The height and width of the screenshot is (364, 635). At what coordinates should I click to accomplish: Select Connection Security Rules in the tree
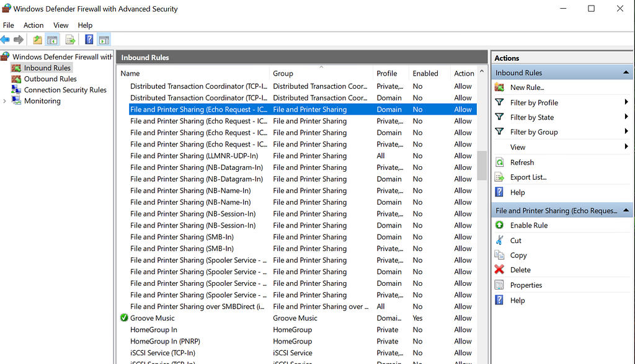pos(65,90)
